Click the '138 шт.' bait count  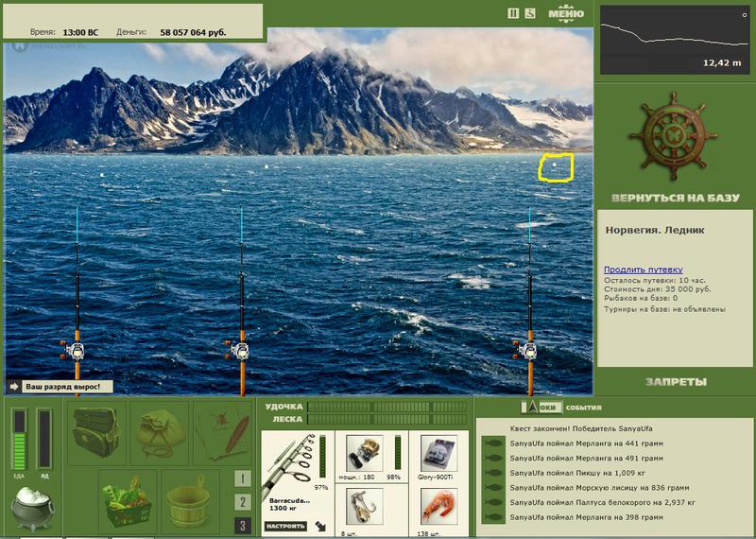point(430,534)
